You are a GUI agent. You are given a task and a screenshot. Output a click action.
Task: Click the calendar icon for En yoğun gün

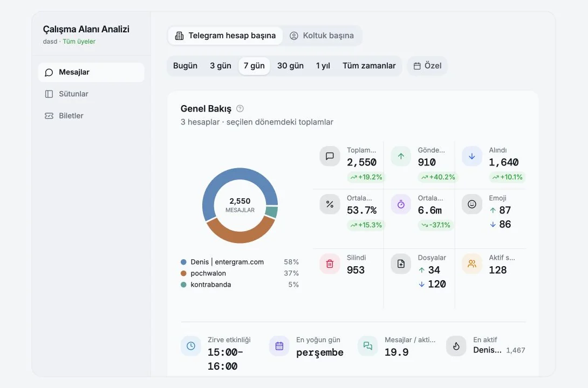click(x=279, y=345)
